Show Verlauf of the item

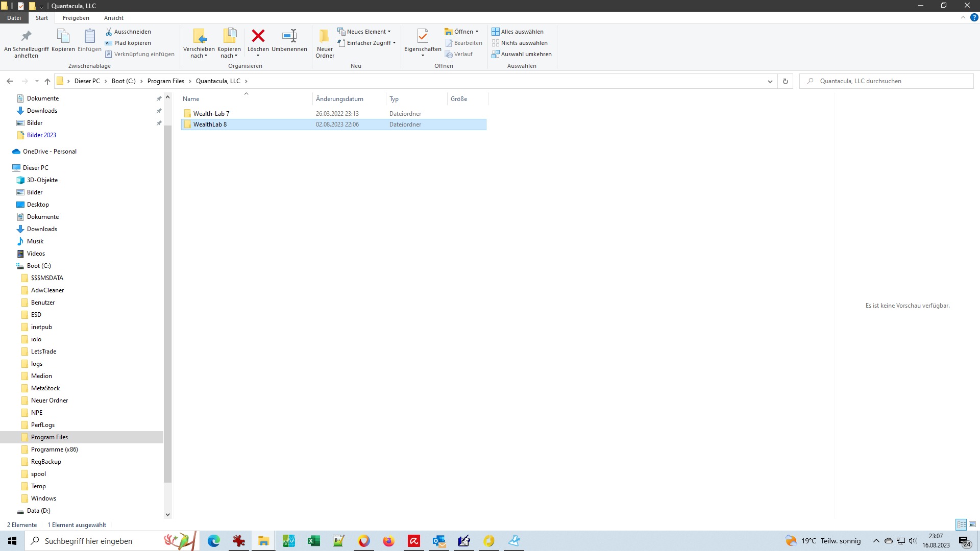(458, 54)
